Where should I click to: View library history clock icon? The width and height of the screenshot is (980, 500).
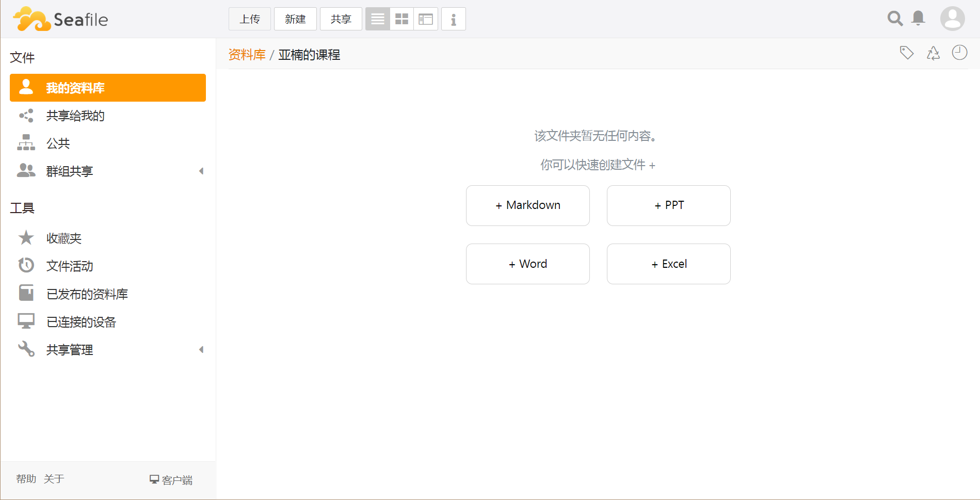pyautogui.click(x=959, y=53)
